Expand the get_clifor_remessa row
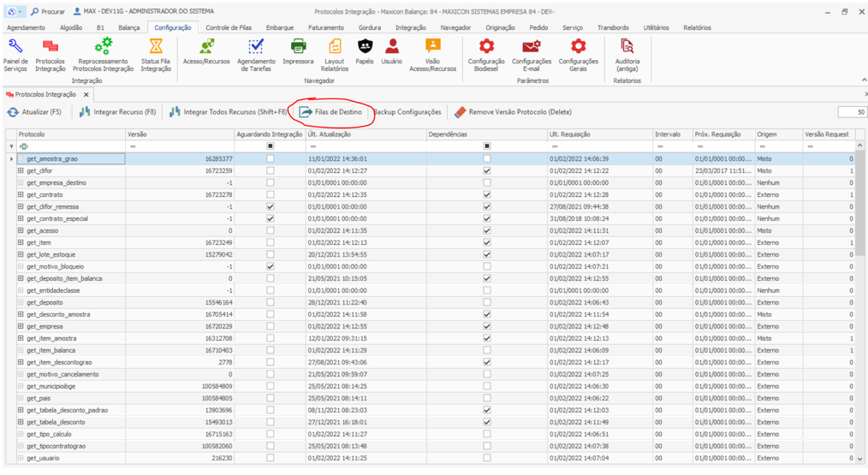 [x=21, y=206]
